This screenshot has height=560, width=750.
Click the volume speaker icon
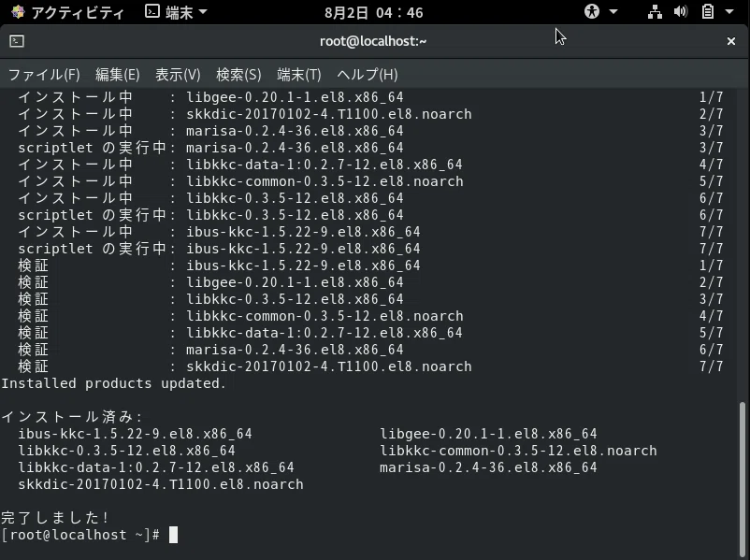click(681, 11)
